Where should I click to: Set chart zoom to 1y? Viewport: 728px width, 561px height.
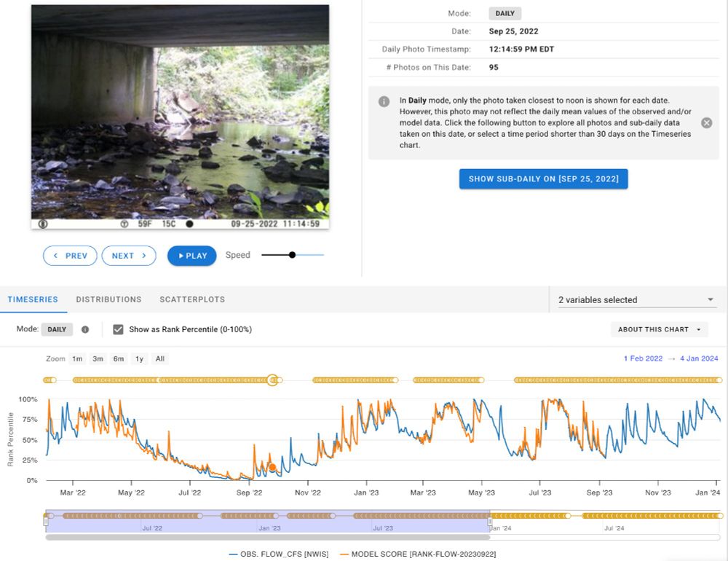click(139, 358)
